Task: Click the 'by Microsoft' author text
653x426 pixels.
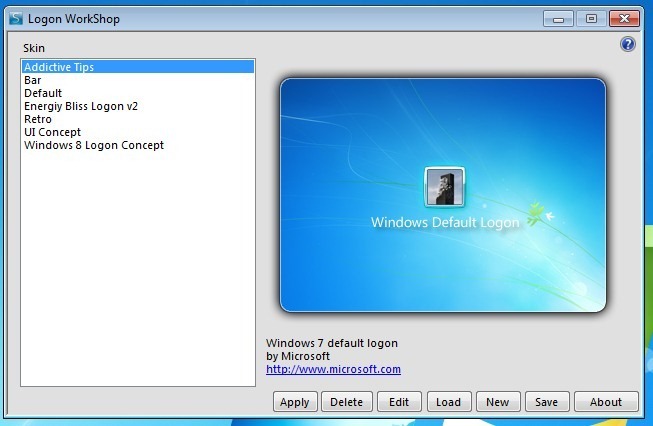Action: [x=298, y=356]
